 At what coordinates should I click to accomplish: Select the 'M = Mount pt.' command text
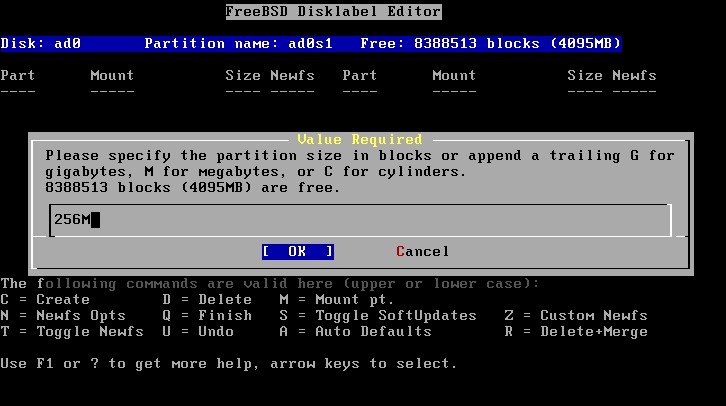[x=337, y=300]
